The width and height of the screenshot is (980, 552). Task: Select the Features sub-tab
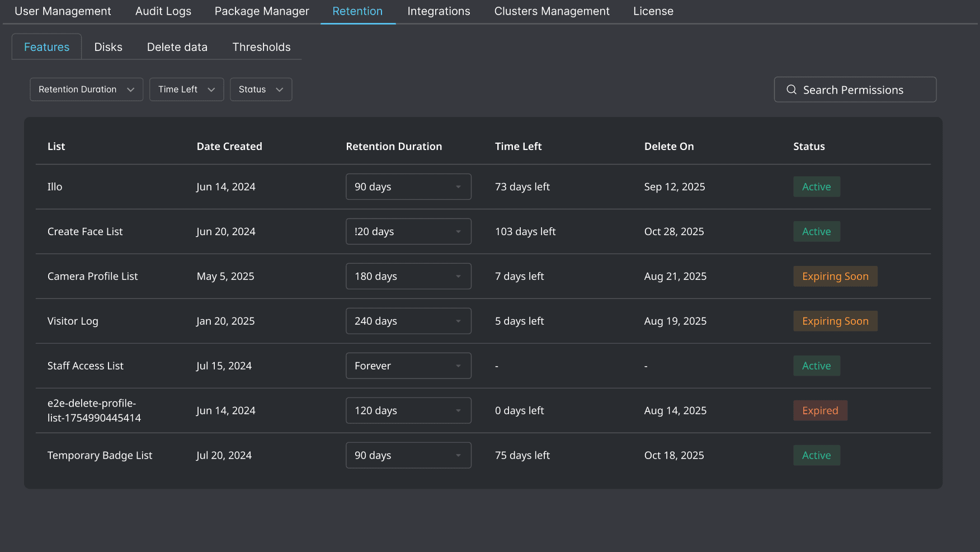click(47, 47)
